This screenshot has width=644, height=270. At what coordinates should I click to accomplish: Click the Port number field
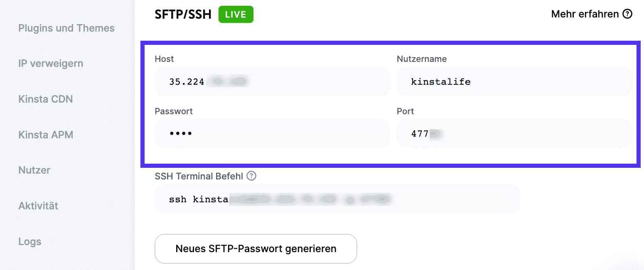tap(514, 133)
